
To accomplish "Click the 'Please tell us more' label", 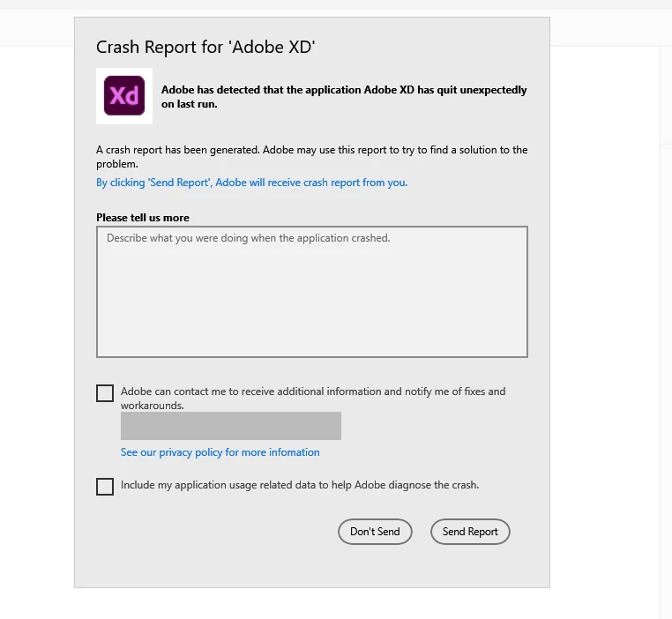I will tap(143, 218).
